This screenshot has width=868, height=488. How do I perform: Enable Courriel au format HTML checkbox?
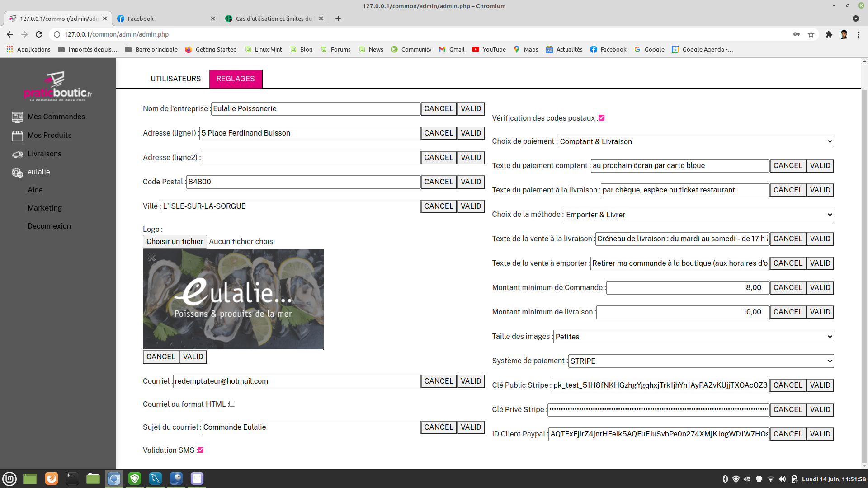point(232,404)
